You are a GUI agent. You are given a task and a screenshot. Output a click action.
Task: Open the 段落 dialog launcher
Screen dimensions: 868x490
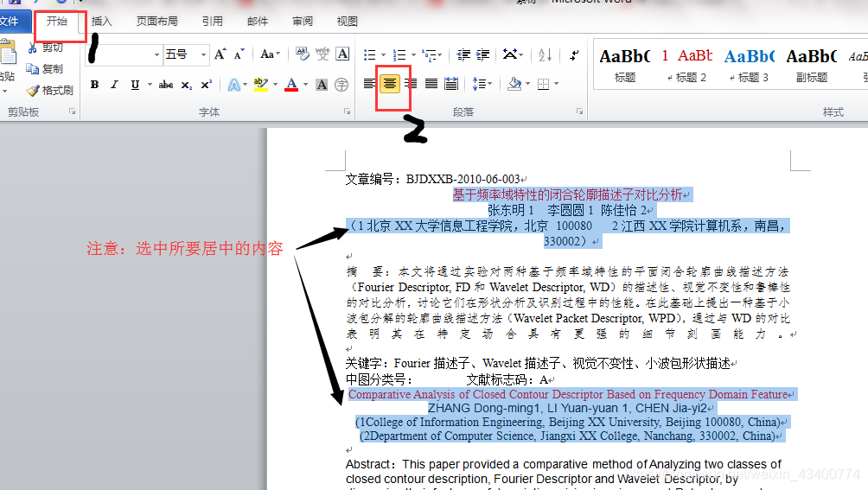[579, 111]
